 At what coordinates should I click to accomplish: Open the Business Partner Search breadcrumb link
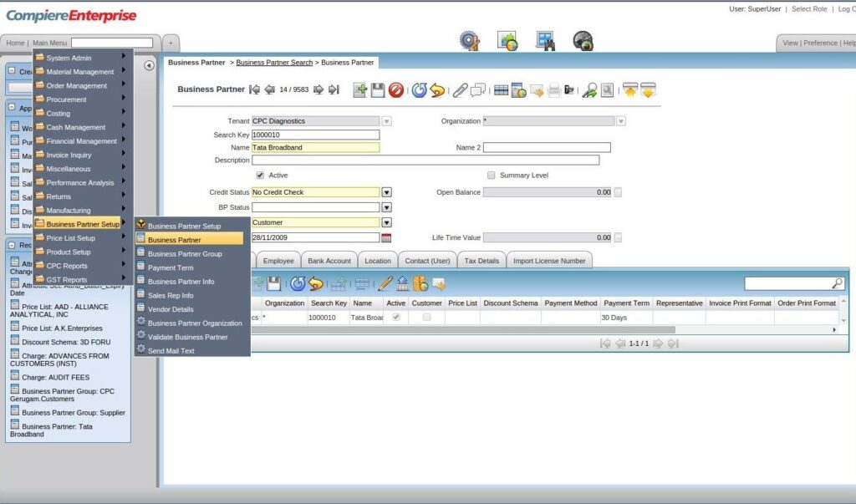277,62
